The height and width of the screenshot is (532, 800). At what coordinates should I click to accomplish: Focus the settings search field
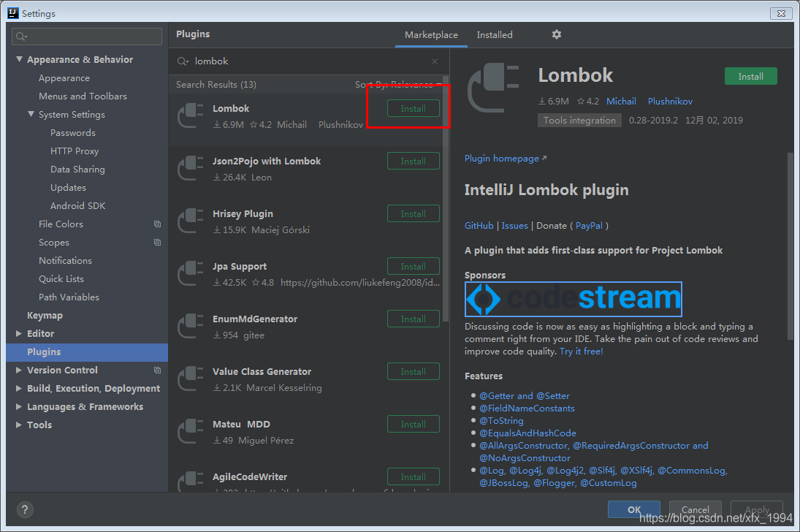pyautogui.click(x=87, y=37)
